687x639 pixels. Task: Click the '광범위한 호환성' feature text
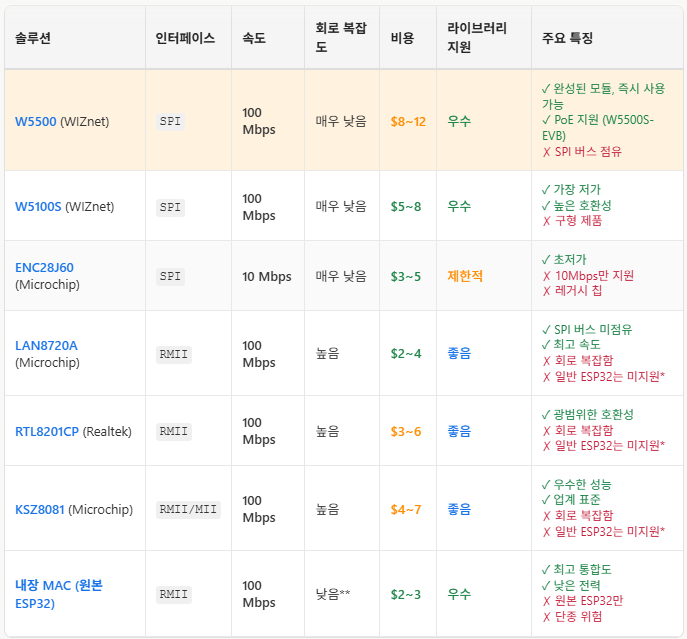coord(594,415)
